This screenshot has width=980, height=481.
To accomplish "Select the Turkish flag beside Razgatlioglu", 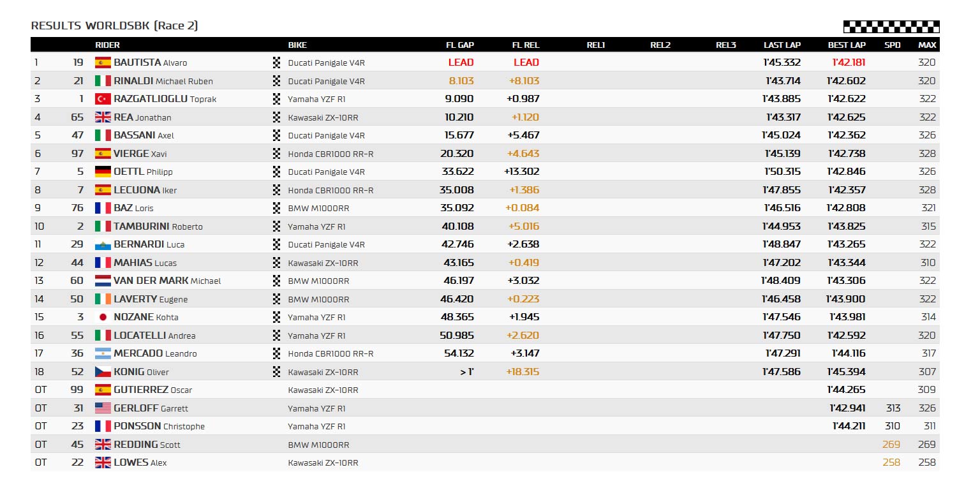I will pos(103,99).
